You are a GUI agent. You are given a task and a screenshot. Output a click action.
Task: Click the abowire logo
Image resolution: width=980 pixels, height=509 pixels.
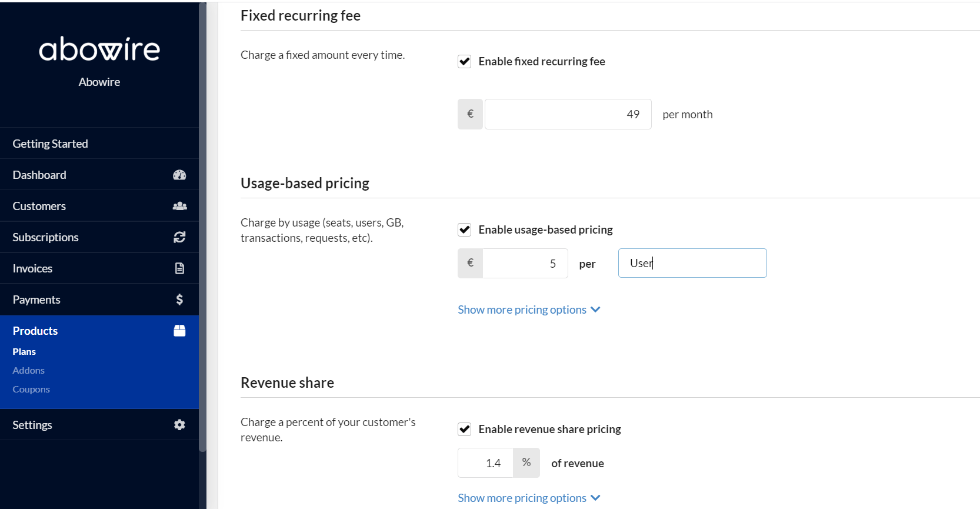(99, 49)
